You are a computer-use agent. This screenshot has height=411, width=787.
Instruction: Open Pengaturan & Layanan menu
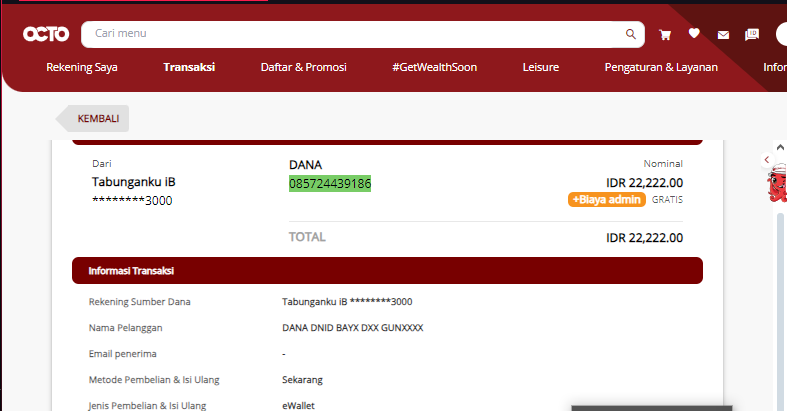point(661,67)
